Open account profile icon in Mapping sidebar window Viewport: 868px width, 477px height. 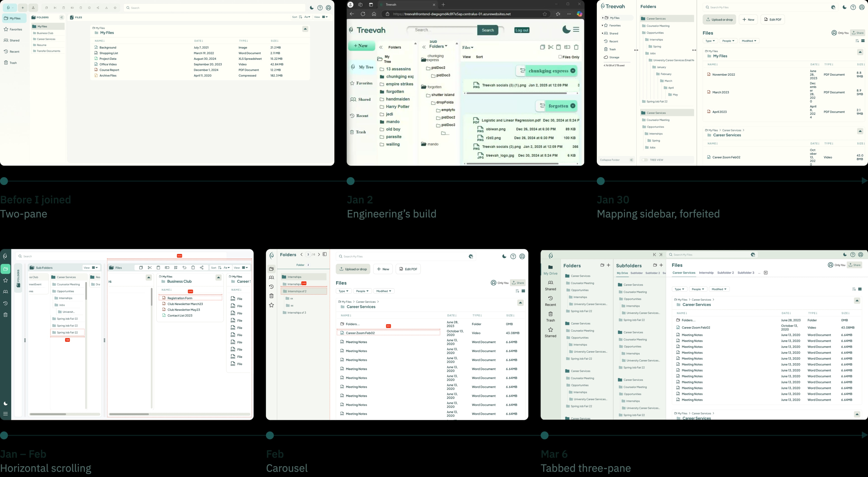pos(862,7)
